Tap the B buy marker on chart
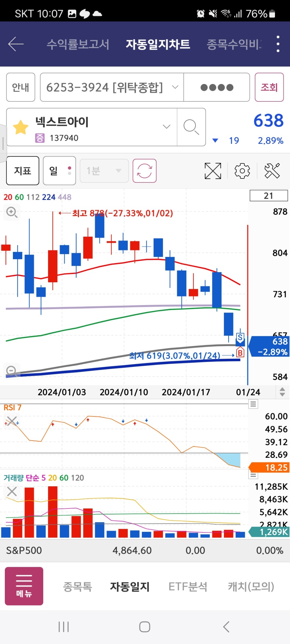 (240, 352)
